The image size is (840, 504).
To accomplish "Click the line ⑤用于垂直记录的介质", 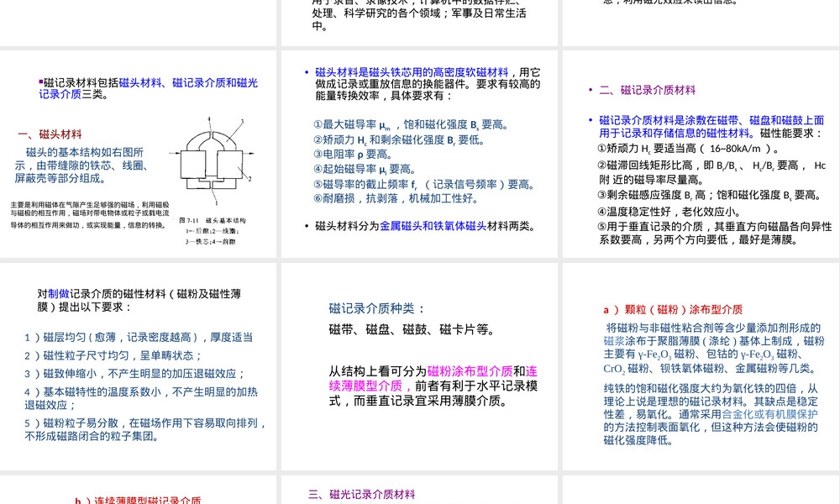I will point(715,234).
